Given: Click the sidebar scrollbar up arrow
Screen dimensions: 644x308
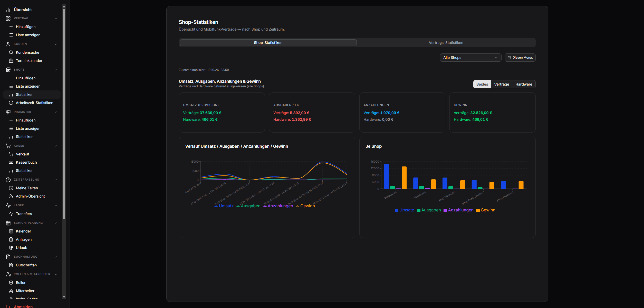Looking at the screenshot, I should pyautogui.click(x=64, y=6).
